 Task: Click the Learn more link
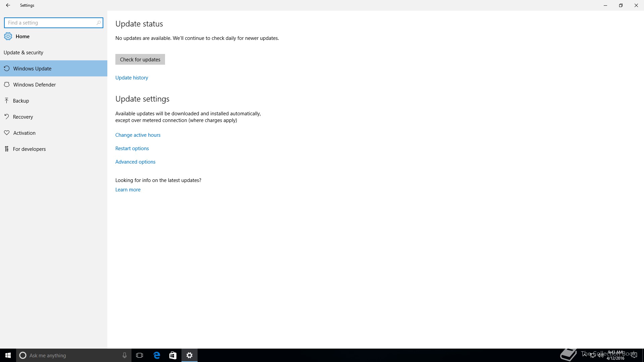click(x=128, y=189)
